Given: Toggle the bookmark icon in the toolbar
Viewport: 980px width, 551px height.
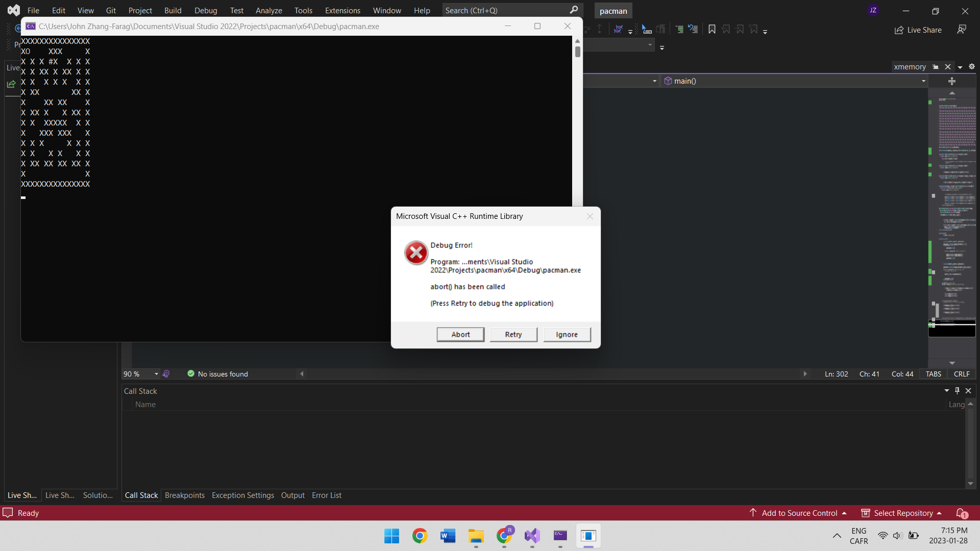Looking at the screenshot, I should point(712,30).
